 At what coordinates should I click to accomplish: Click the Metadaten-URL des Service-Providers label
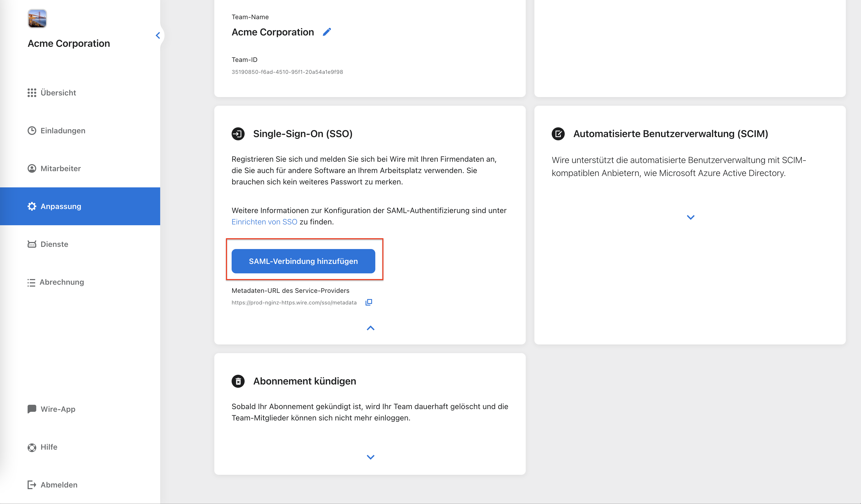tap(290, 291)
